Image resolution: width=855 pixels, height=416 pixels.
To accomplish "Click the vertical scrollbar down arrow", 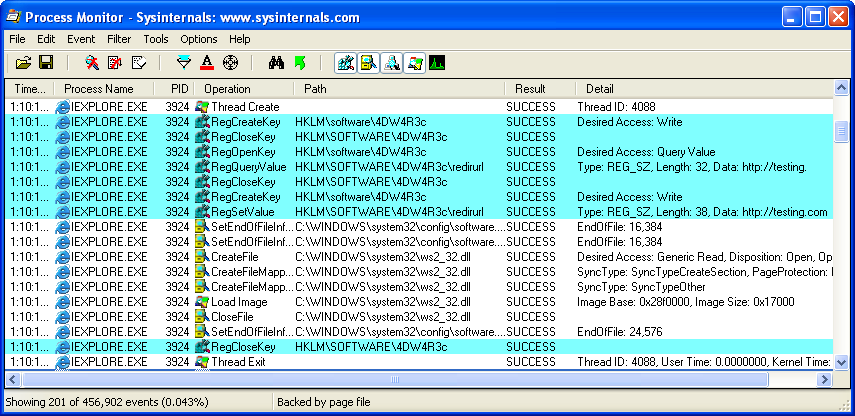I will click(x=842, y=363).
